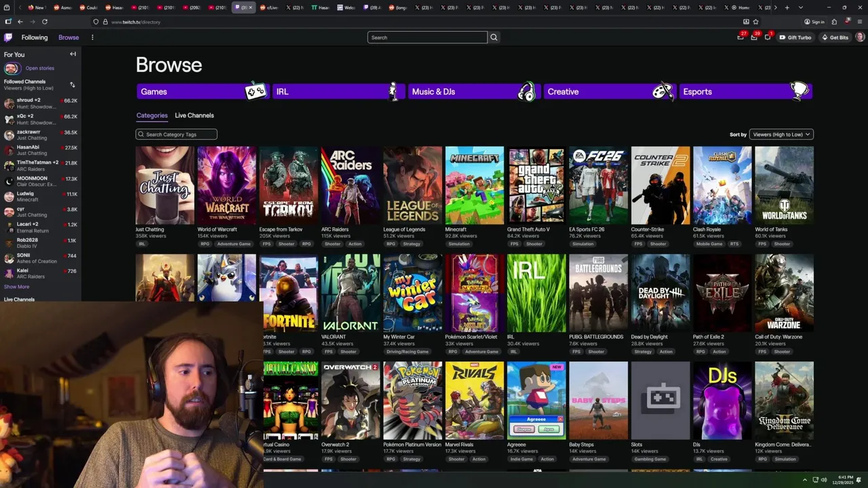Open the ARC Raiders category box art
Image resolution: width=868 pixels, height=488 pixels.
[x=351, y=185]
